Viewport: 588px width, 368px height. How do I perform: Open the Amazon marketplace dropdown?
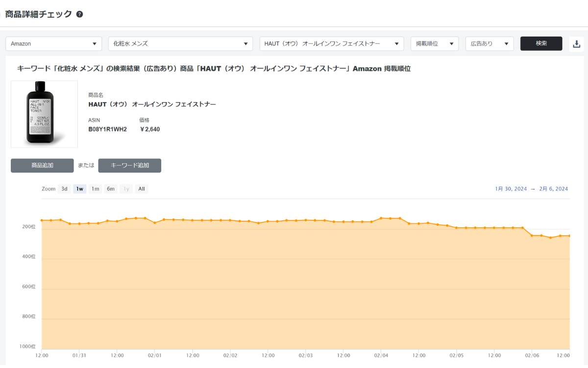54,44
